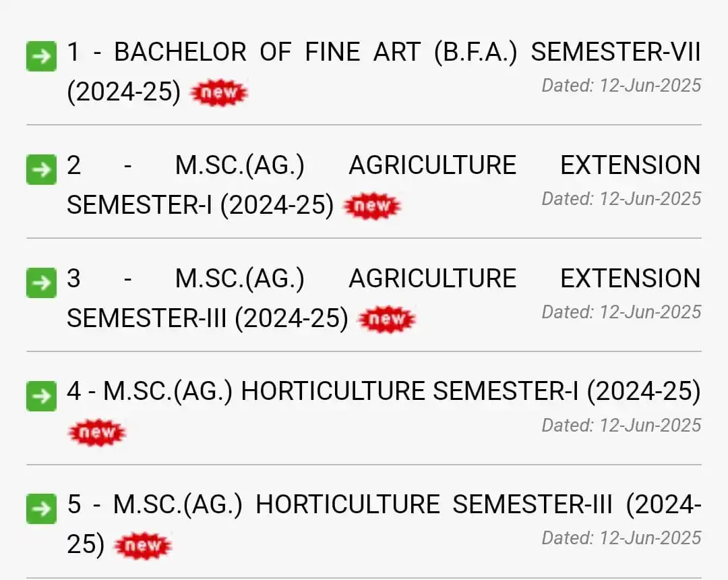Click the date of the B.F.A. entry
Image resolution: width=728 pixels, height=580 pixels.
click(x=621, y=86)
